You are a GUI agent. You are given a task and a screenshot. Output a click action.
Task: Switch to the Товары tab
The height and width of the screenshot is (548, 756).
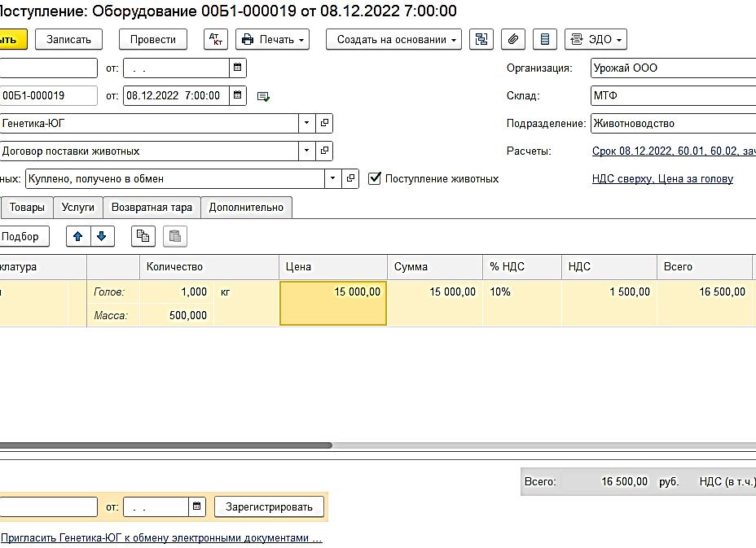(x=27, y=208)
